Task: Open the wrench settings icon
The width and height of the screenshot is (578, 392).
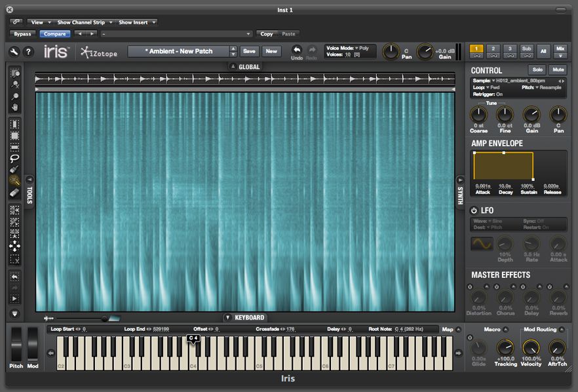Action: [14, 52]
